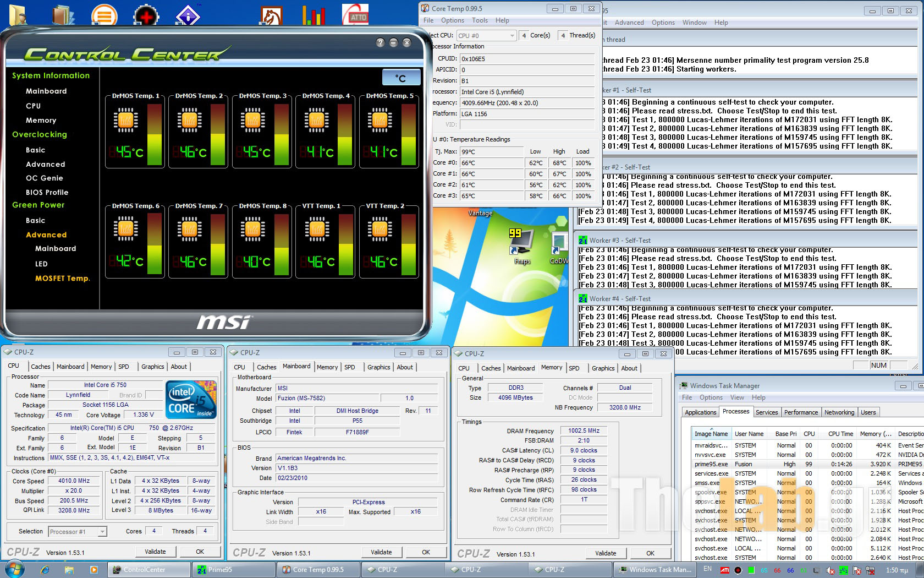
Task: Select Graphics tab in CPU-Z memory timings window
Action: (x=603, y=368)
